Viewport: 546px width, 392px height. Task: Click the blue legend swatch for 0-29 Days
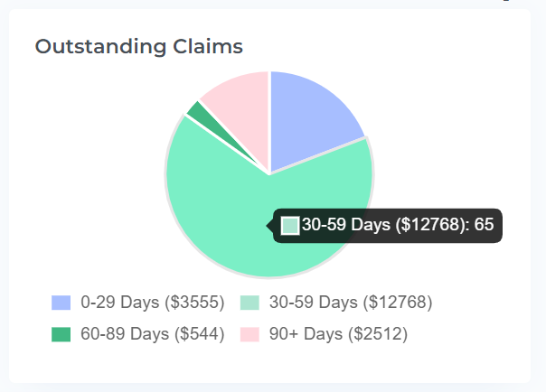click(61, 303)
